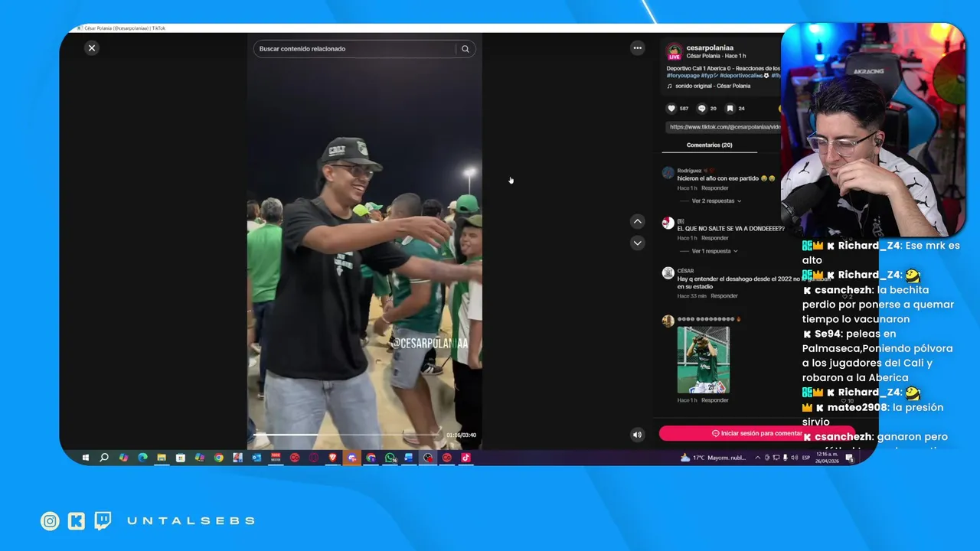
Task: Reply to 'EL QUE NO SALTE SE VA A DONDEEEE' comment
Action: tap(715, 238)
